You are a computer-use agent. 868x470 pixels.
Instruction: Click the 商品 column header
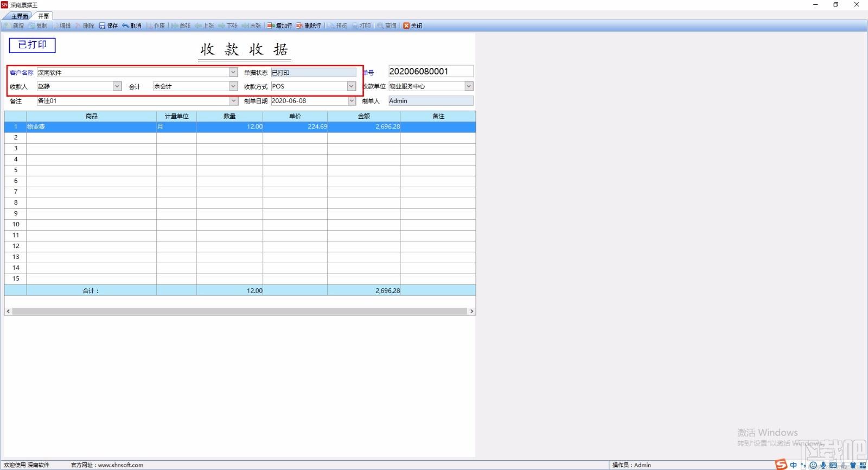coord(91,116)
